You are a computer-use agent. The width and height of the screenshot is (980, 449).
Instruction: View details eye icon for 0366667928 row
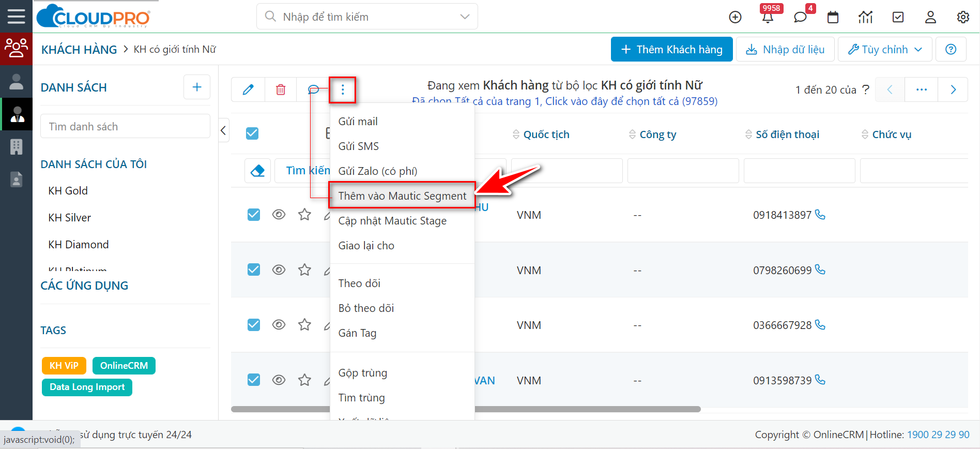[279, 324]
